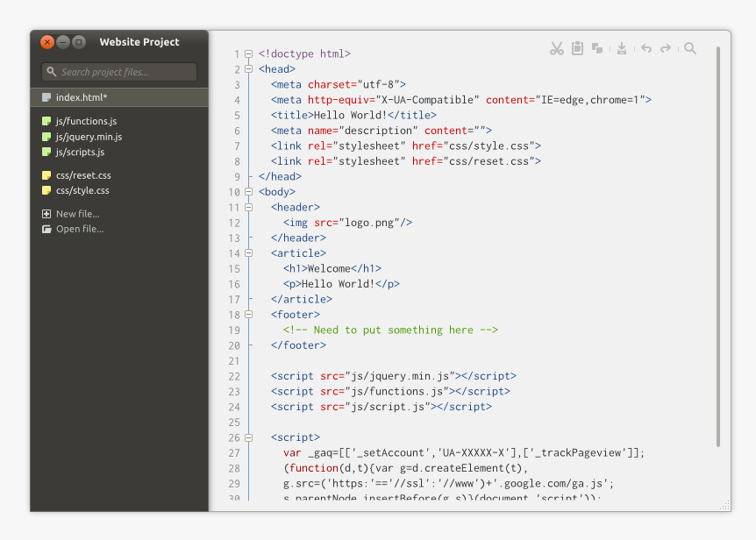Click the Open file folder icon
The image size is (756, 540).
click(x=46, y=230)
